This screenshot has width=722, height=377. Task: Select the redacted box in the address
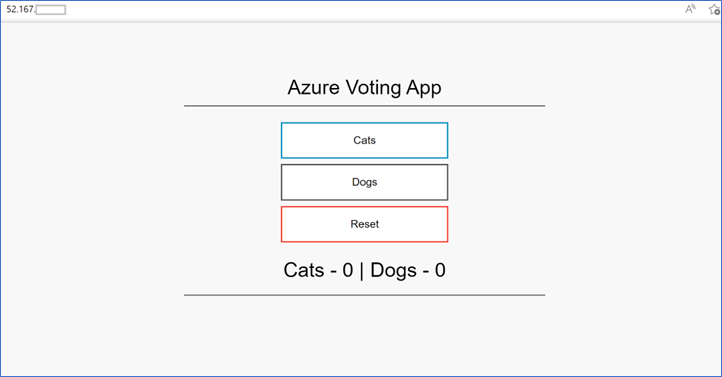point(51,10)
